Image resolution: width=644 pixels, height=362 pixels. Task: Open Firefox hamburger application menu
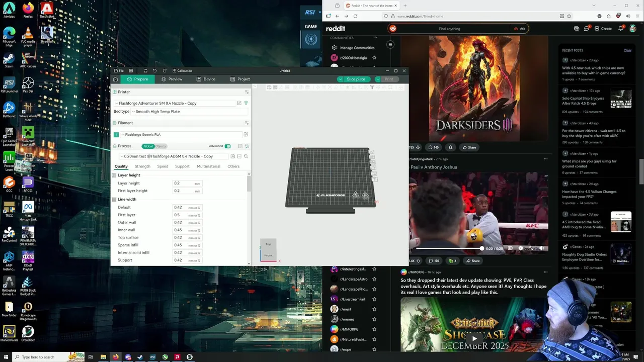(637, 16)
